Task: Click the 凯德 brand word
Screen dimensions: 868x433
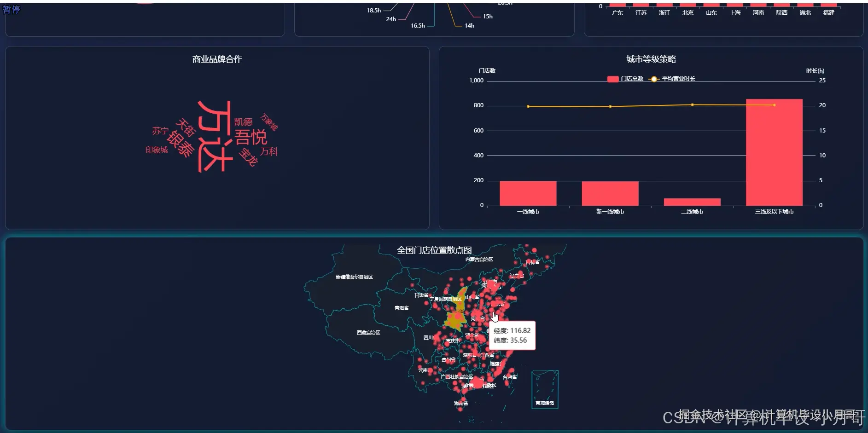Action: [x=243, y=122]
